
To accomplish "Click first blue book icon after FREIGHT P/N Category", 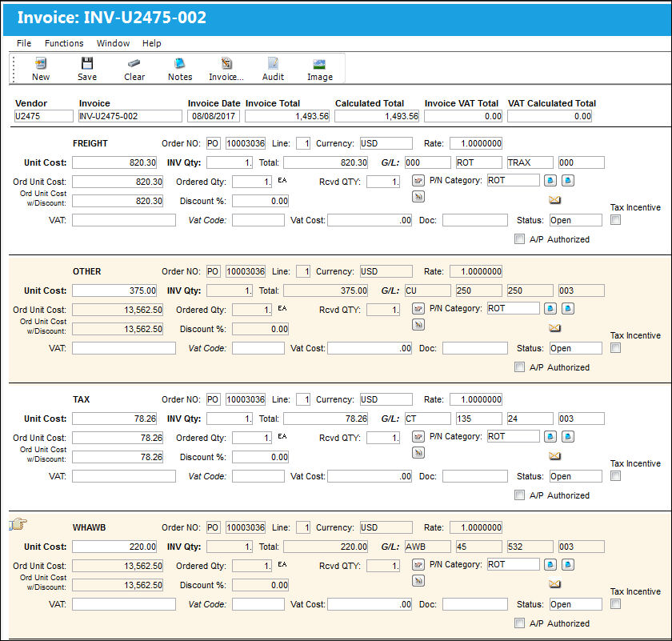I will 550,181.
